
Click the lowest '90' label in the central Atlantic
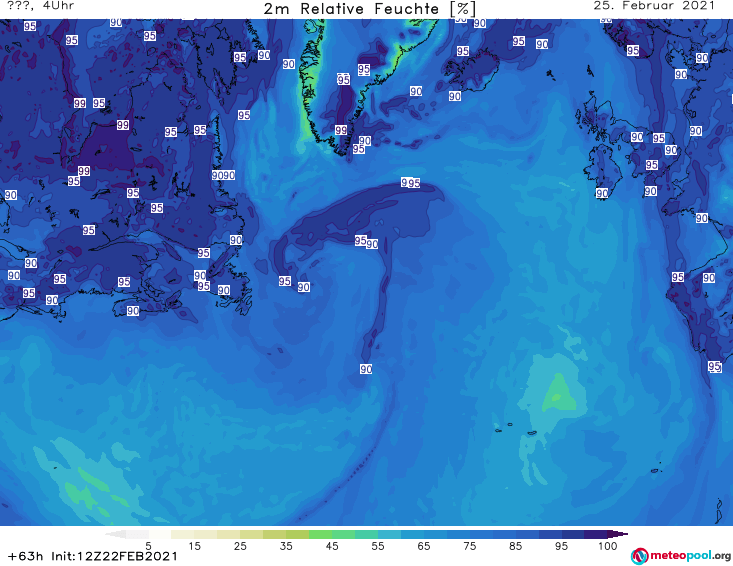366,369
